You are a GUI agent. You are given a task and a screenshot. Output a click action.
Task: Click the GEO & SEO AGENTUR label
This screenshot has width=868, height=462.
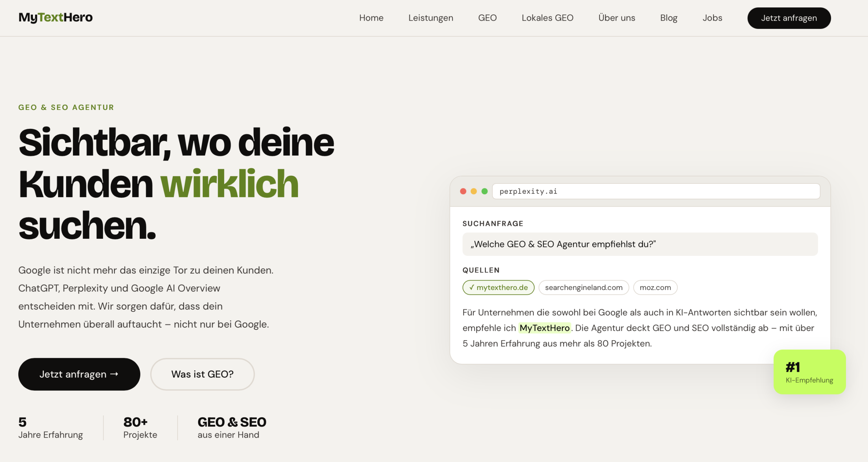tap(66, 108)
